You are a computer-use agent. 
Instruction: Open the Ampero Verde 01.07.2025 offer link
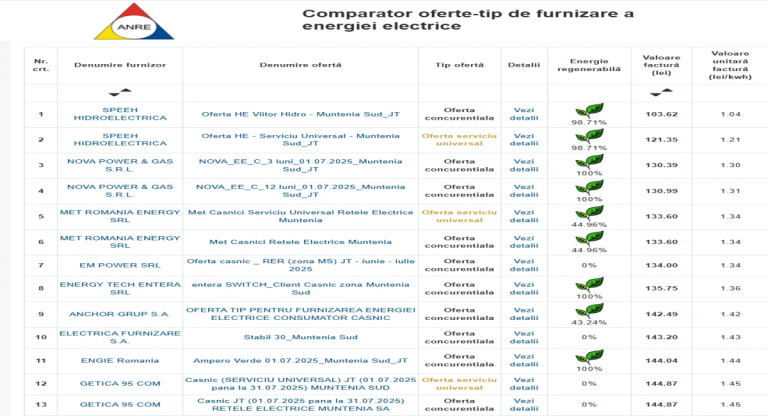tap(300, 361)
